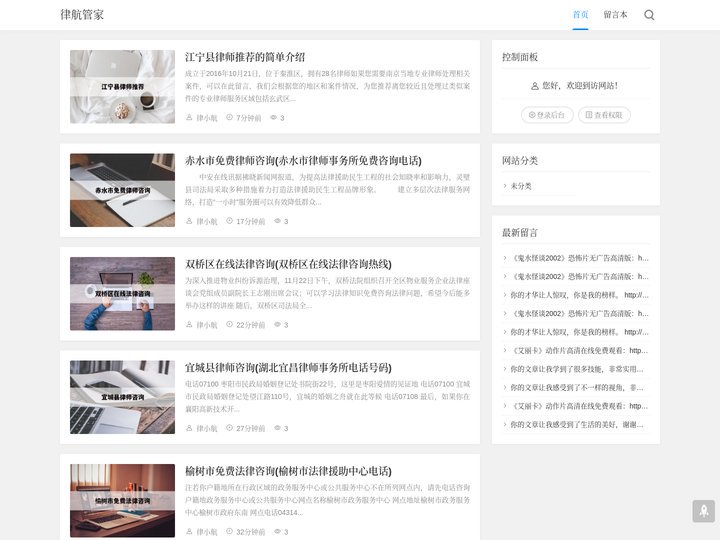Click the clock icon beside 22分钟前
The image size is (720, 540).
point(229,325)
